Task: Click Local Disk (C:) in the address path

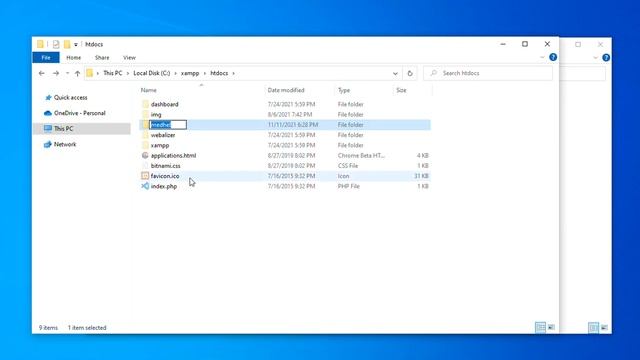Action: coord(151,73)
